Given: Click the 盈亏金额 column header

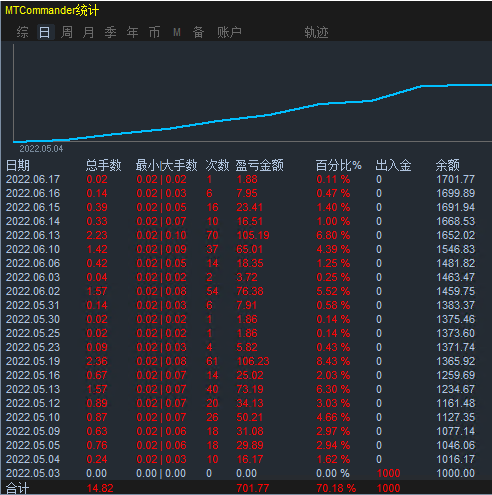Looking at the screenshot, I should point(260,165).
